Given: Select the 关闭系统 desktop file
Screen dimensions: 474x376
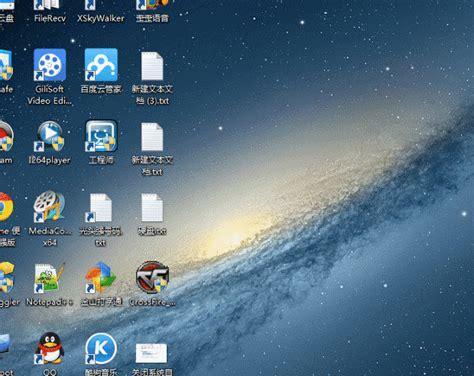Looking at the screenshot, I should [152, 359].
